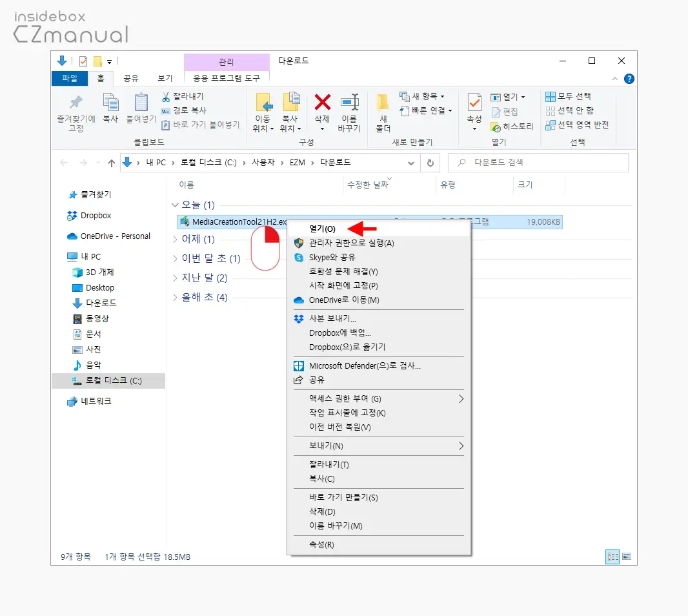Sort by 수정한 날짜 column header
The width and height of the screenshot is (688, 616).
point(368,185)
